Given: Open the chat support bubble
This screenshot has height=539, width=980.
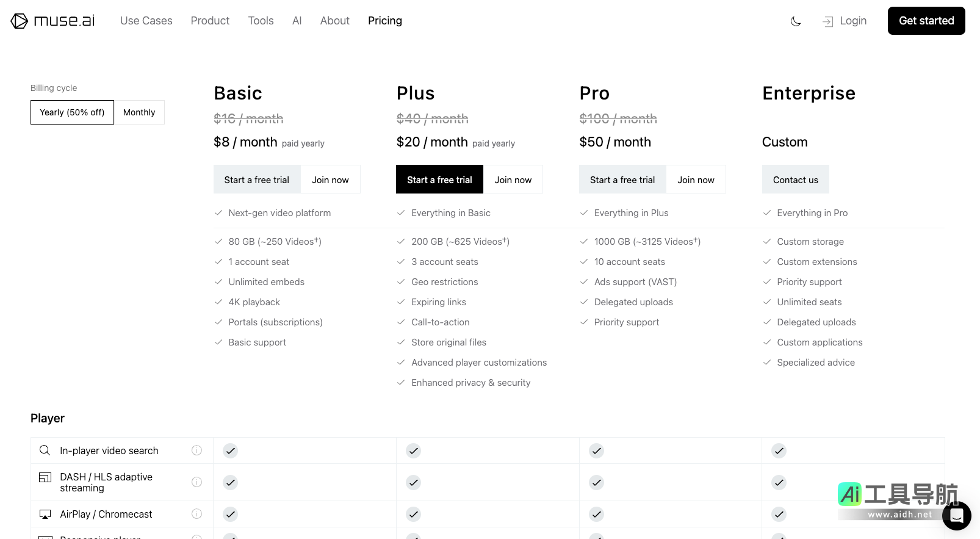Looking at the screenshot, I should [x=956, y=516].
